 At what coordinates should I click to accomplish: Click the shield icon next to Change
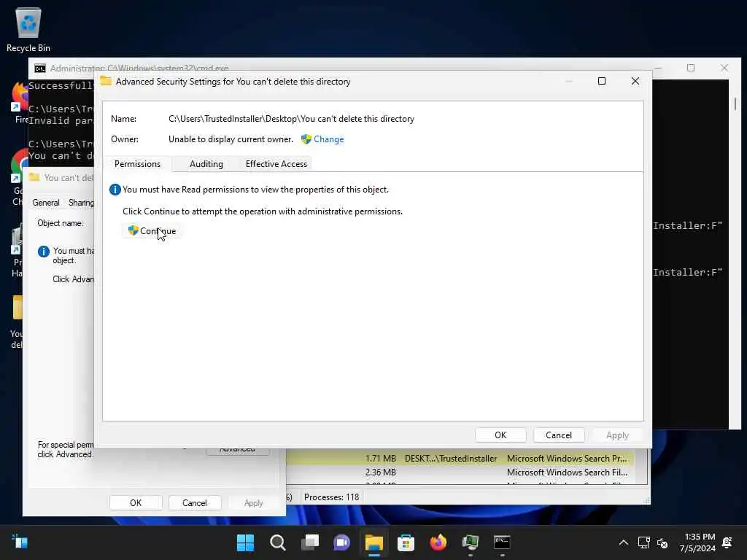[306, 139]
